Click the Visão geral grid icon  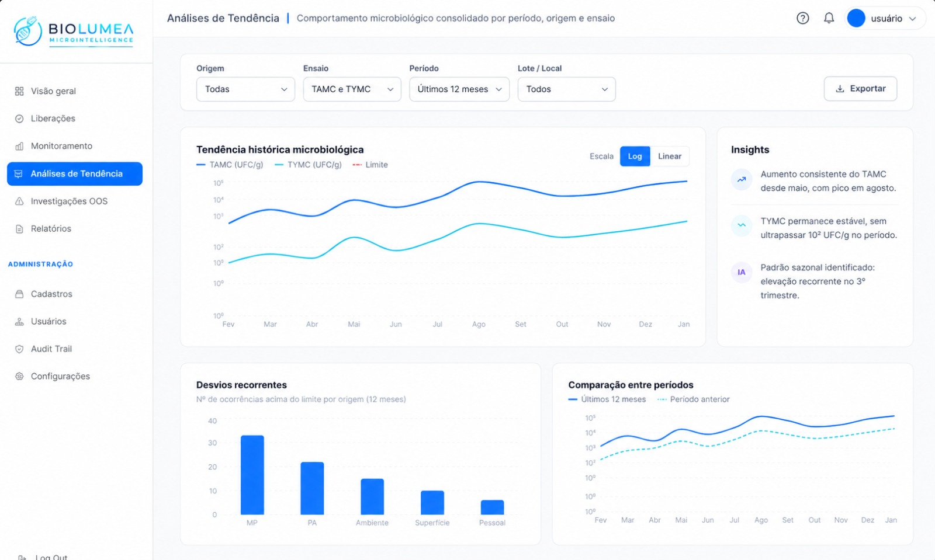click(x=19, y=91)
